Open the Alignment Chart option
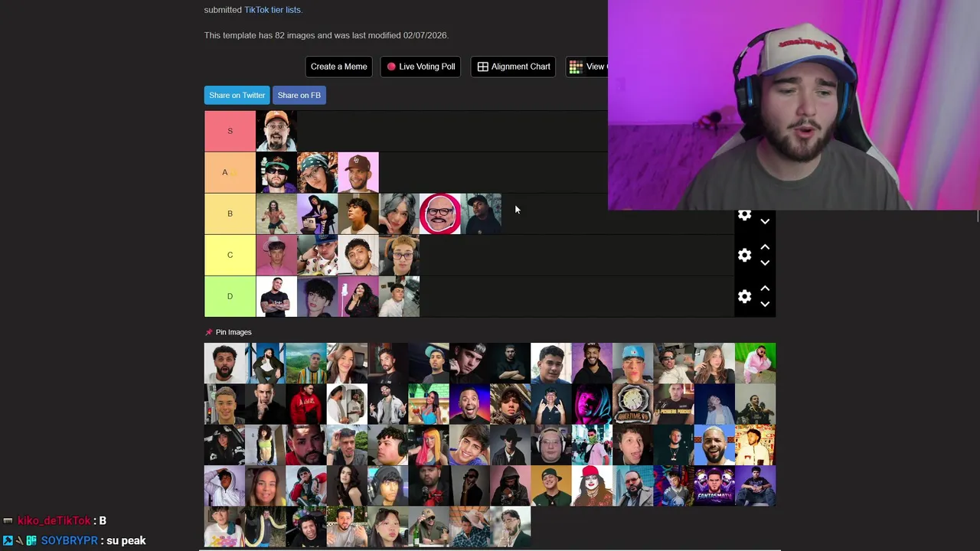The image size is (980, 551). coord(514,67)
